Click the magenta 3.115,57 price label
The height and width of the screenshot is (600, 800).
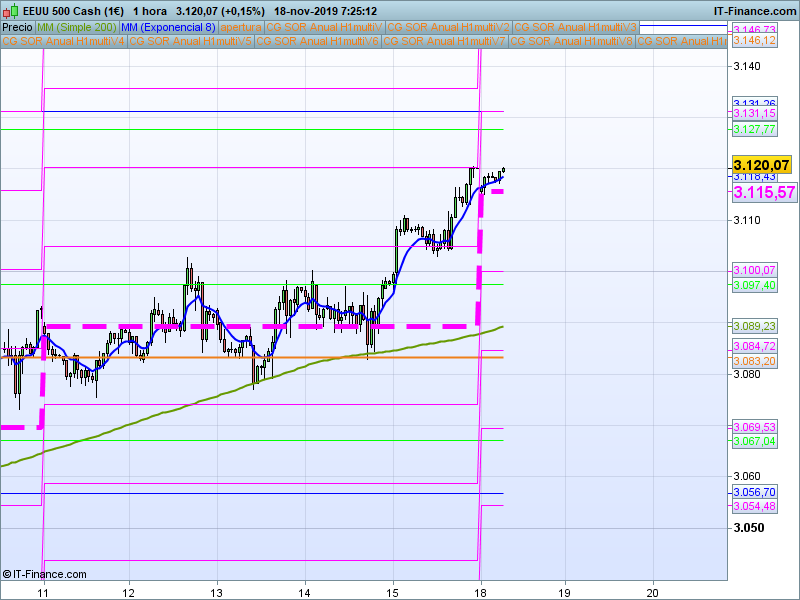tap(763, 192)
